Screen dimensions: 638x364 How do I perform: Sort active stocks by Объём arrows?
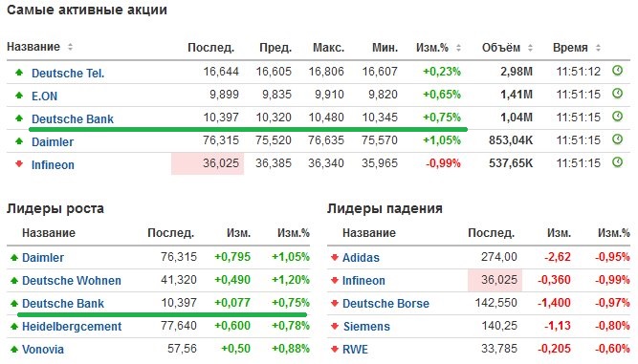[530, 48]
